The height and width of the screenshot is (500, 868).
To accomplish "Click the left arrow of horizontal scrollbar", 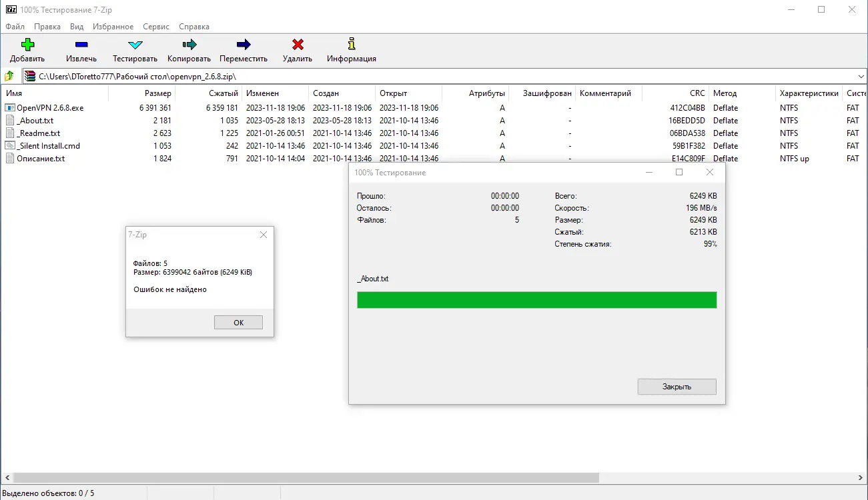I will point(7,478).
